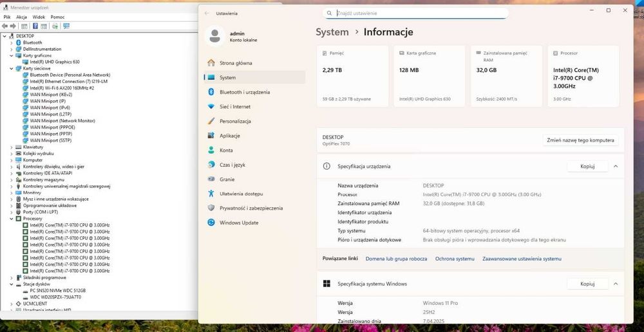Click Zmień nazwę tego komputera button

pos(581,140)
